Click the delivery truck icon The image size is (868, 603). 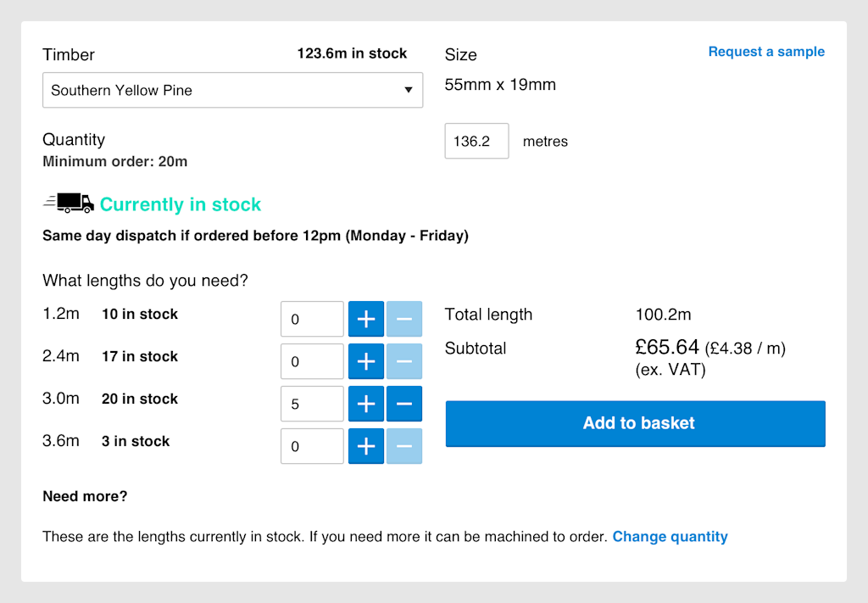pyautogui.click(x=69, y=203)
